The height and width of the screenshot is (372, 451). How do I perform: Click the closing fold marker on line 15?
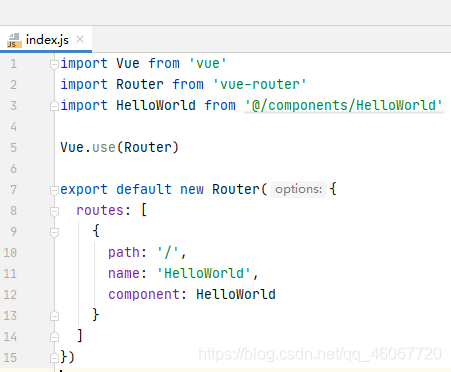(54, 358)
